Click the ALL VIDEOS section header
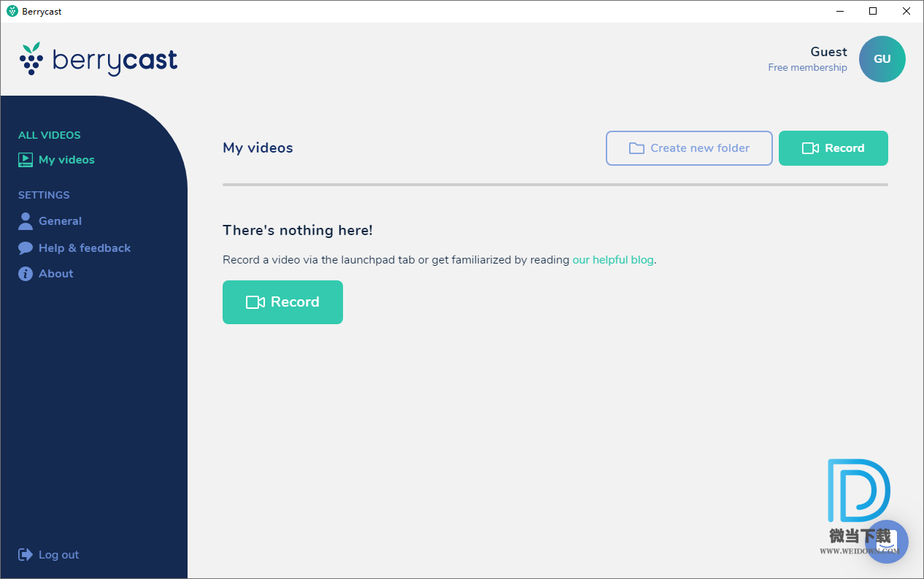Screen dimensions: 924x579 tap(50, 135)
